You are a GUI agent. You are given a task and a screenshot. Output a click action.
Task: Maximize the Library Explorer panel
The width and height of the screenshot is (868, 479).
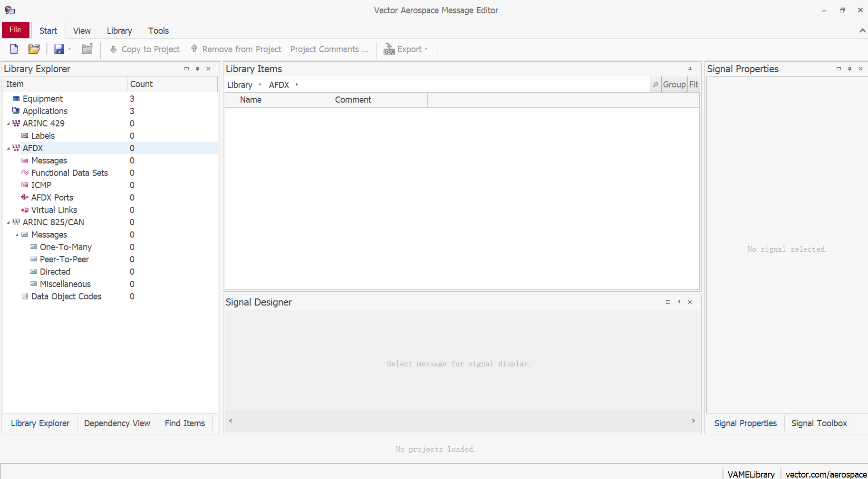click(186, 69)
